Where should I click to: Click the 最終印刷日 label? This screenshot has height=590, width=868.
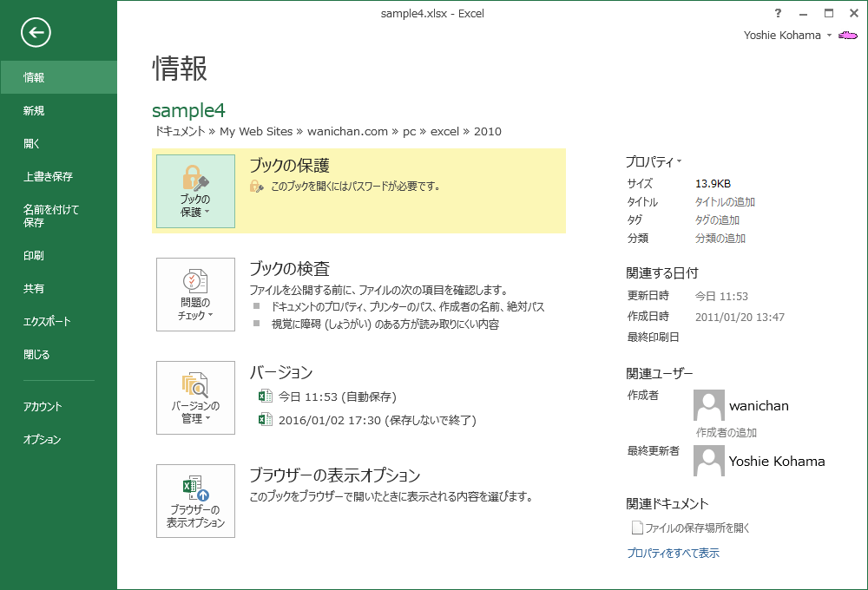(654, 337)
